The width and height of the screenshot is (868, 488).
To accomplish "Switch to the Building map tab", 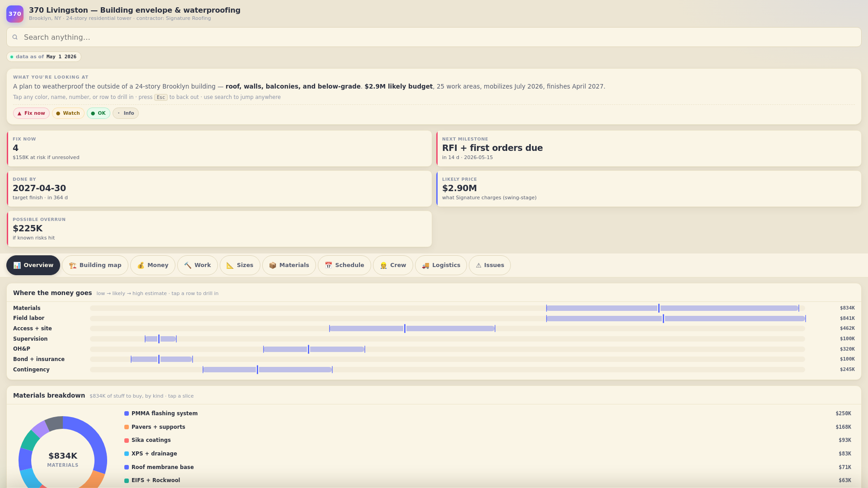I will click(x=95, y=265).
